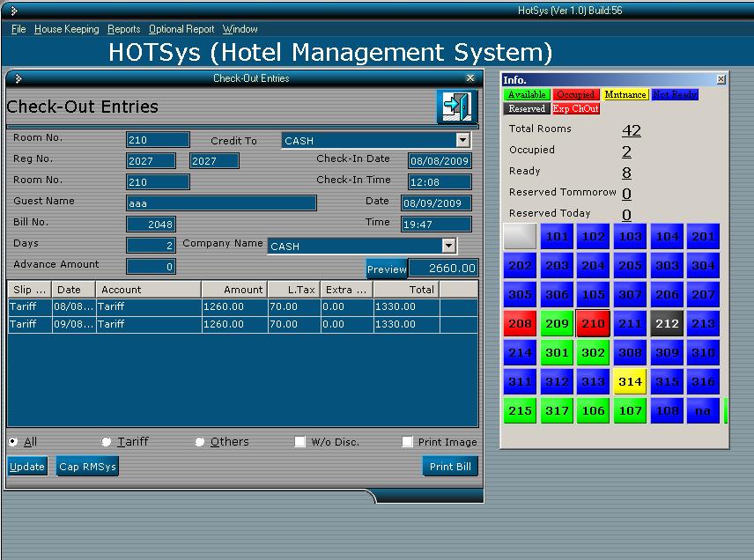
Task: Click the Print Bill button
Action: point(450,467)
